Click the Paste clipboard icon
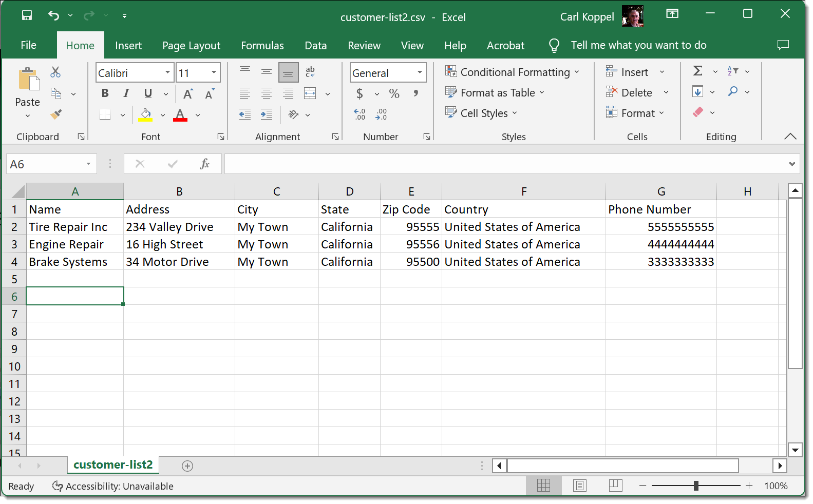Image resolution: width=813 pixels, height=504 pixels. 29,80
